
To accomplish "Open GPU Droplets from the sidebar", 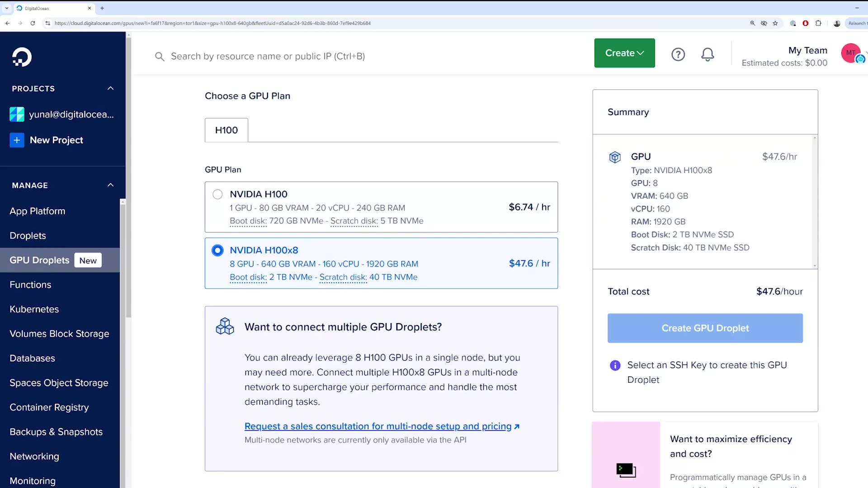I will coord(39,260).
